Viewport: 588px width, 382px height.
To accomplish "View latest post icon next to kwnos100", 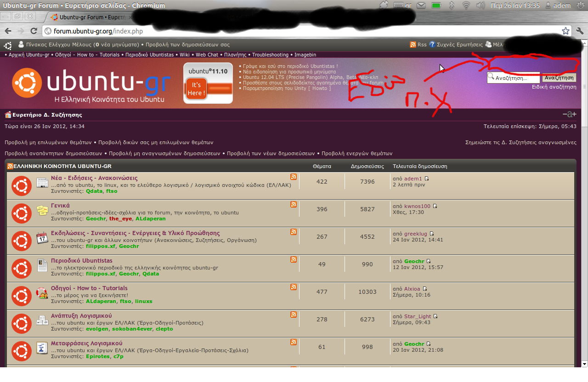I will coord(435,206).
